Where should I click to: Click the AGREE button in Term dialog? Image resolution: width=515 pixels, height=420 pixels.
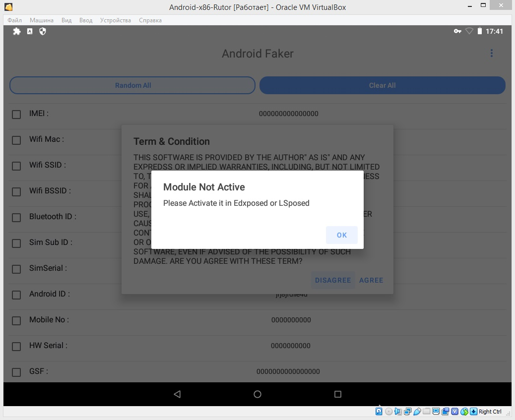(371, 280)
